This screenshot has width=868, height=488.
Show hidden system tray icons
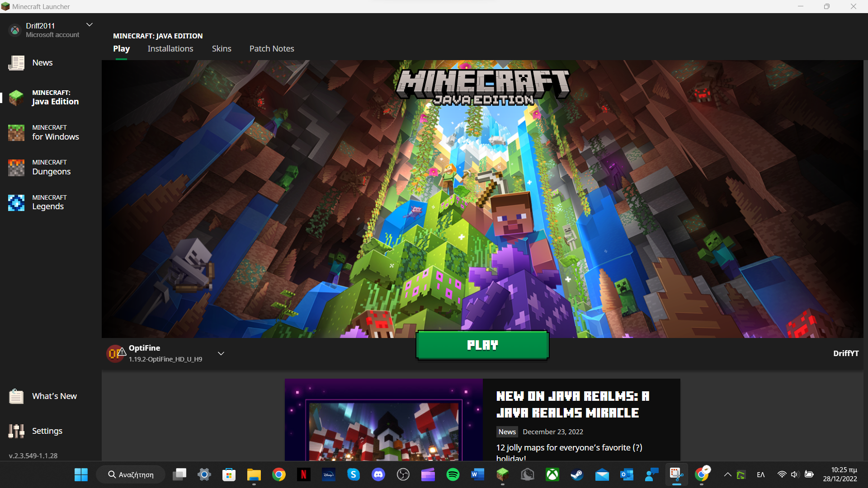(727, 474)
